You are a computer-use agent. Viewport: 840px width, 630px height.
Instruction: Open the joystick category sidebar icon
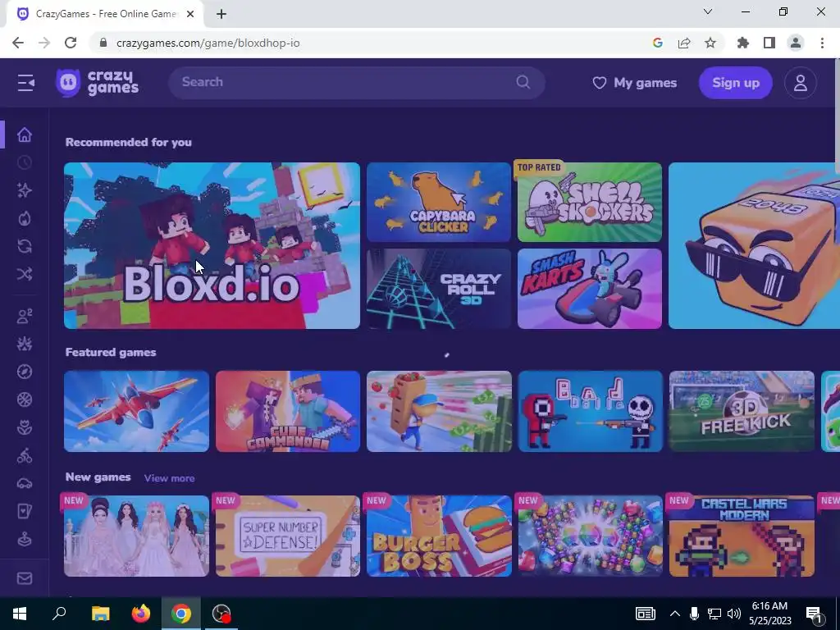pyautogui.click(x=25, y=540)
